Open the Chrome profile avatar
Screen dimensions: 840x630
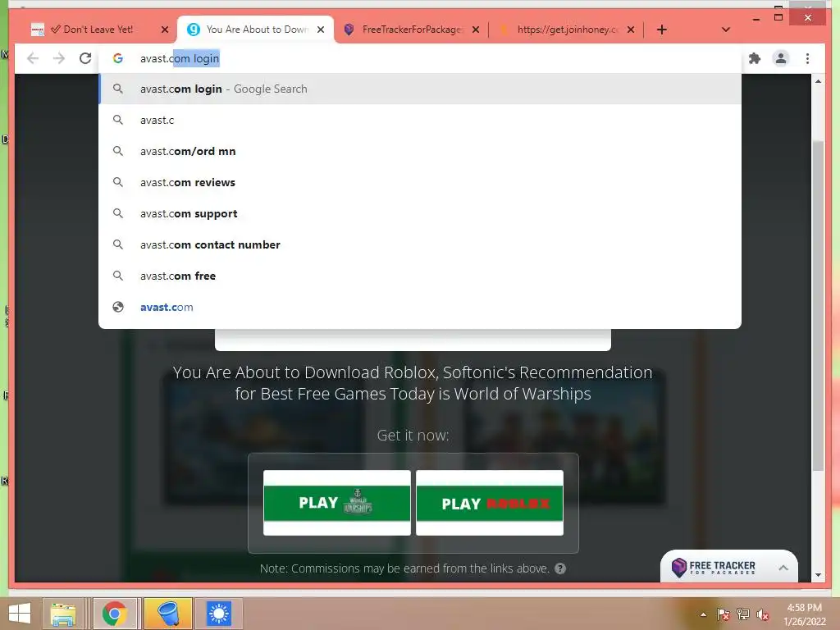pos(781,58)
